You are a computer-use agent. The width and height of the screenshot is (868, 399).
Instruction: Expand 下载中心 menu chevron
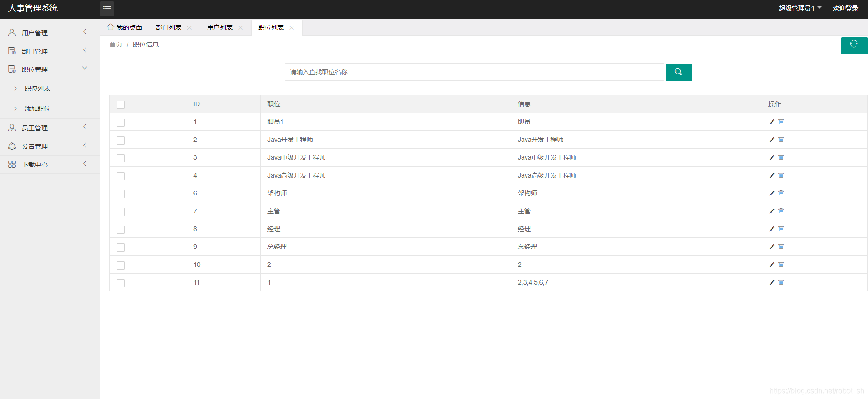click(85, 163)
